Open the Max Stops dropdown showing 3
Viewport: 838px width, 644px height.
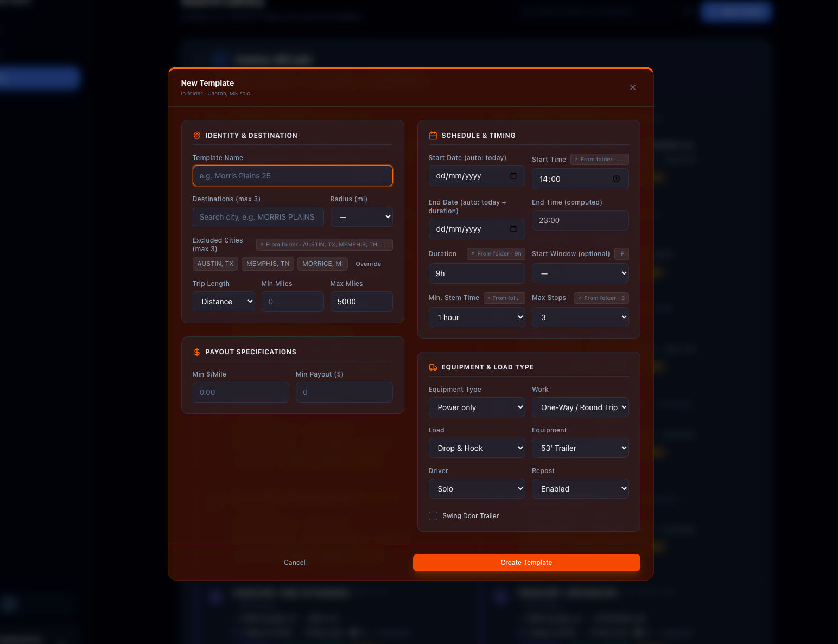point(580,317)
